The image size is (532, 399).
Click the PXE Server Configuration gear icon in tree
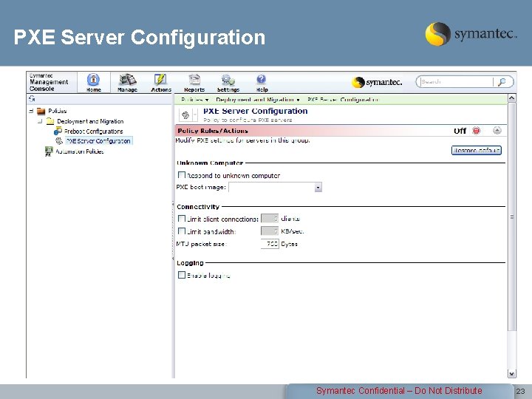click(x=59, y=140)
